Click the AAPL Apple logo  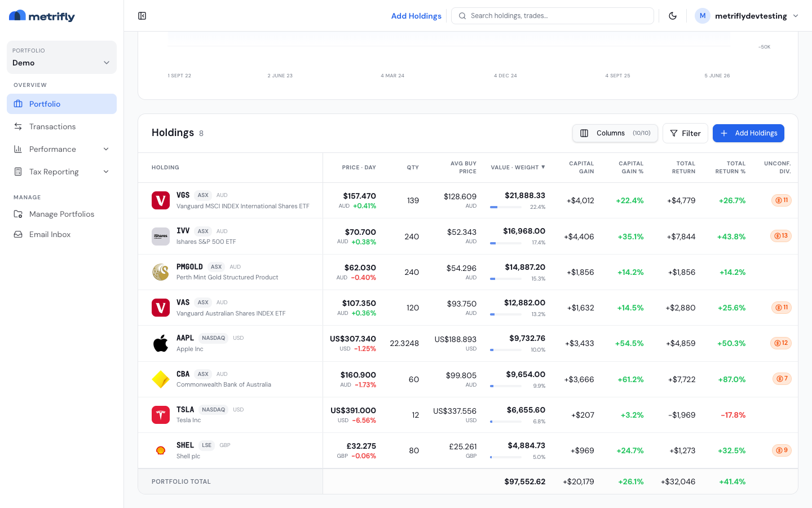pyautogui.click(x=161, y=343)
